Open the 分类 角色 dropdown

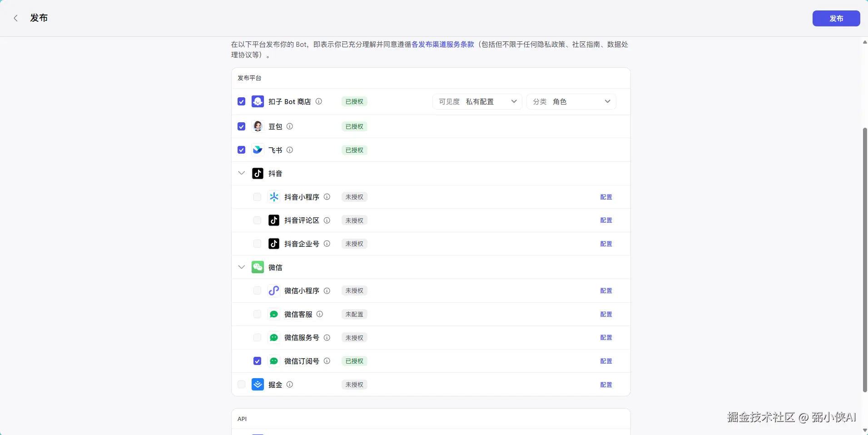tap(571, 101)
